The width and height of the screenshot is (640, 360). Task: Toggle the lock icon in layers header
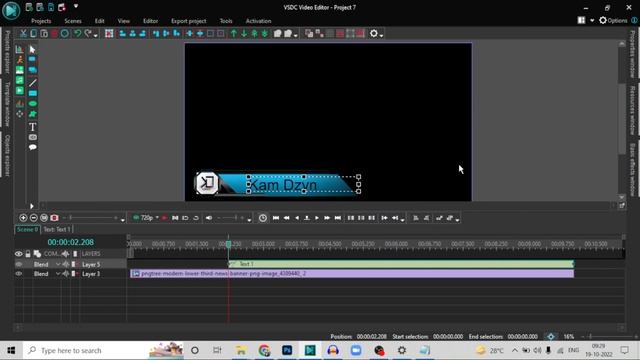click(28, 254)
